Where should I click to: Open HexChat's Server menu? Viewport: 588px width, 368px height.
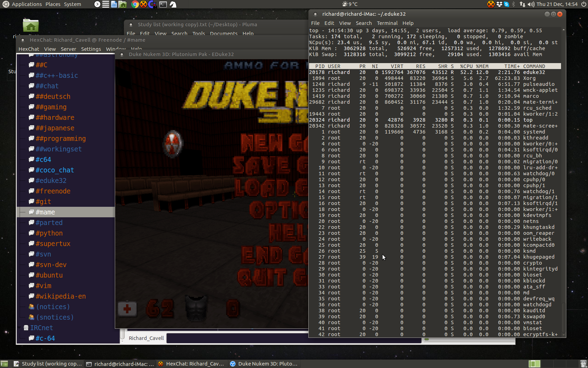[68, 49]
